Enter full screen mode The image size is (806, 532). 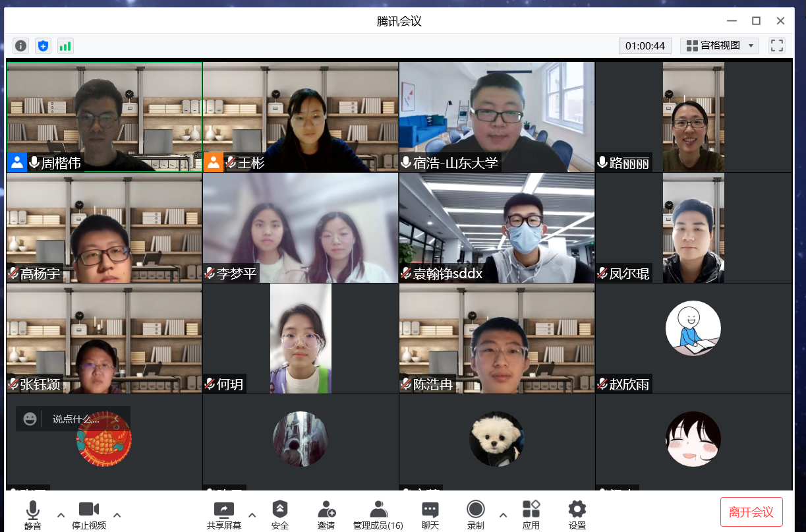point(777,45)
